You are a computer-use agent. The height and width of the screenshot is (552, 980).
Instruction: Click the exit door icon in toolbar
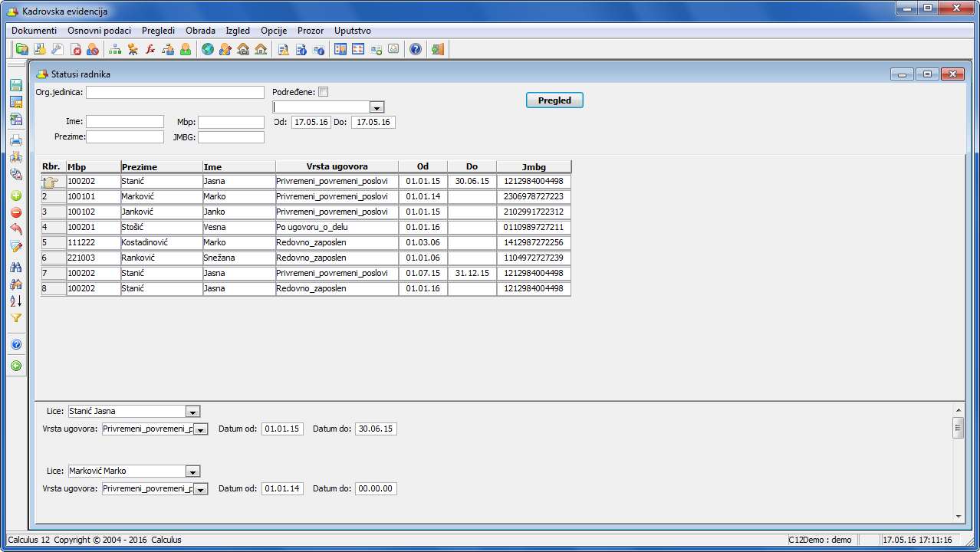(437, 50)
